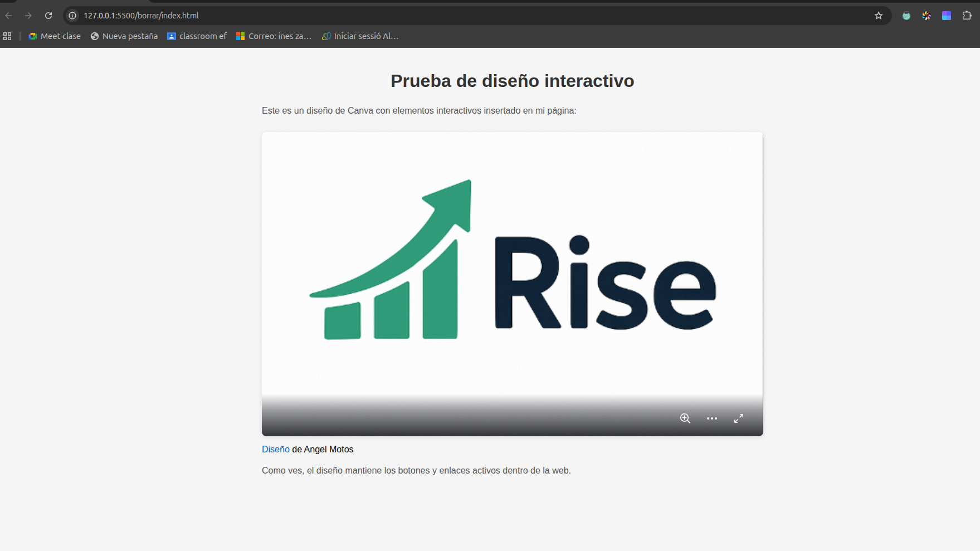The height and width of the screenshot is (551, 980).
Task: Bookmark this page with the star icon
Action: [879, 16]
